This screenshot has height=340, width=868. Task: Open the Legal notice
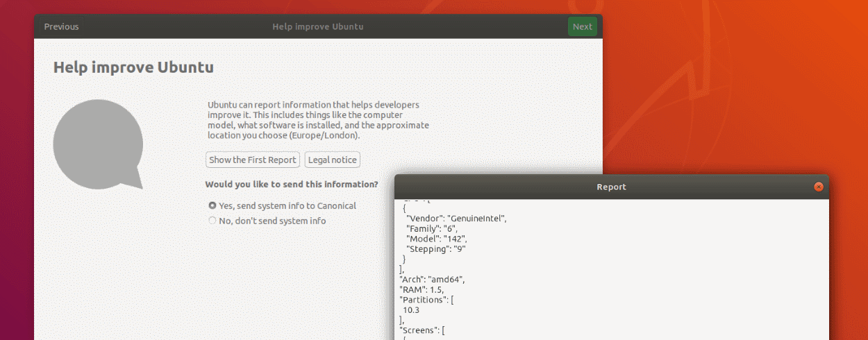pyautogui.click(x=333, y=160)
